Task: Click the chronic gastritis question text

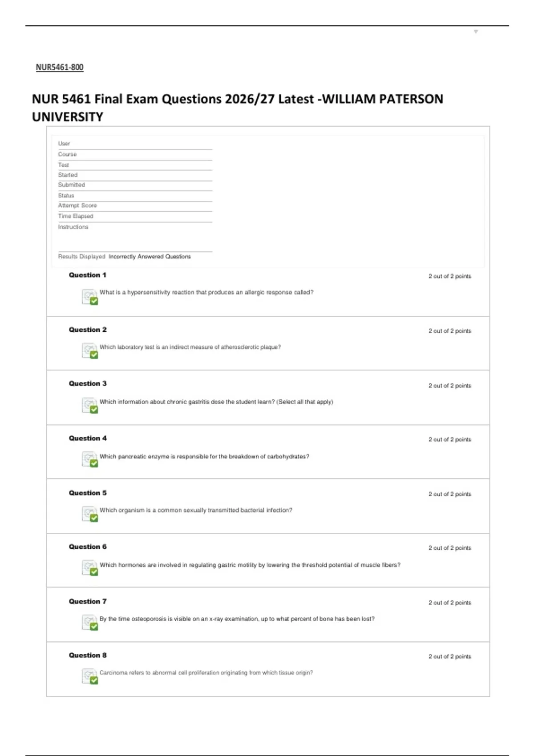Action: (x=216, y=402)
